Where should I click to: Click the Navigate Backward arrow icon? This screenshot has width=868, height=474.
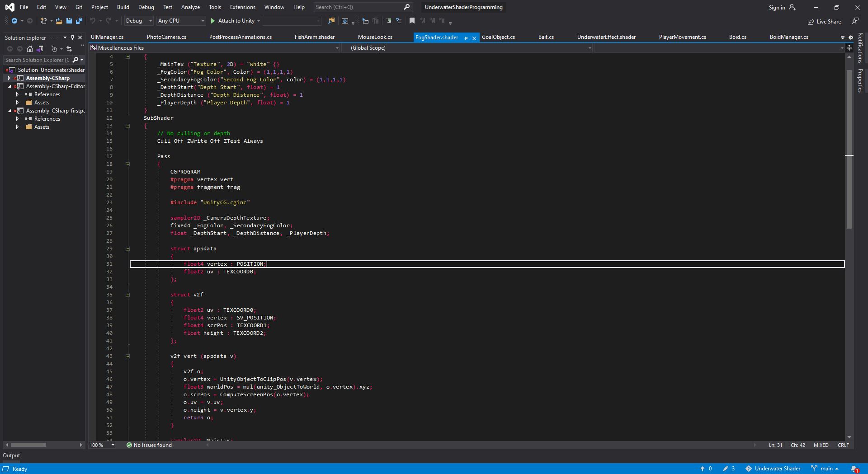(14, 21)
